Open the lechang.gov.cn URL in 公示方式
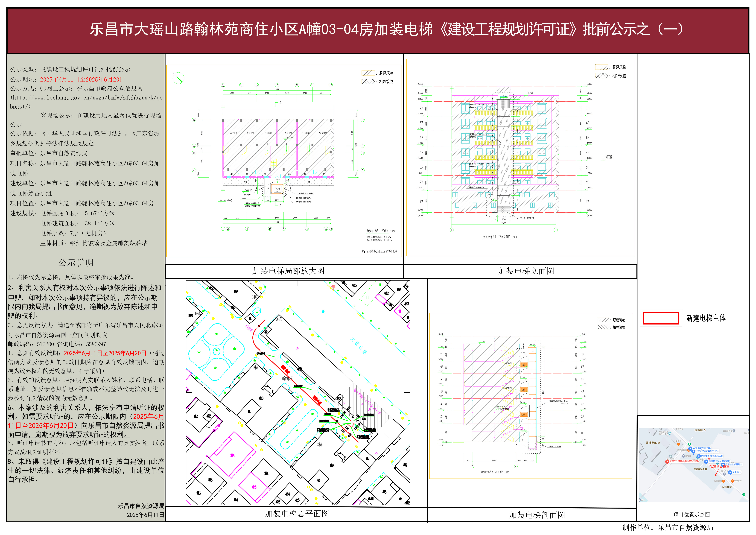The width and height of the screenshot is (756, 535). point(86,102)
